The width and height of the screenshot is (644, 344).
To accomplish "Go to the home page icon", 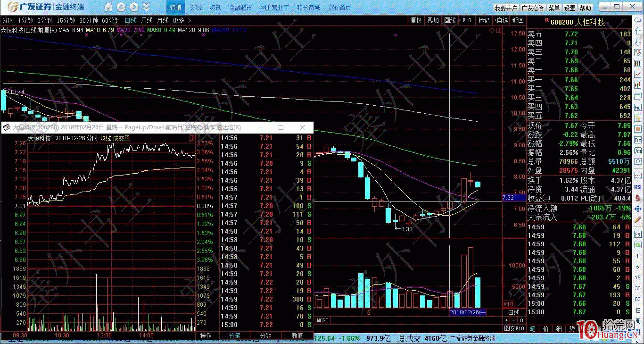I will pyautogui.click(x=108, y=7).
